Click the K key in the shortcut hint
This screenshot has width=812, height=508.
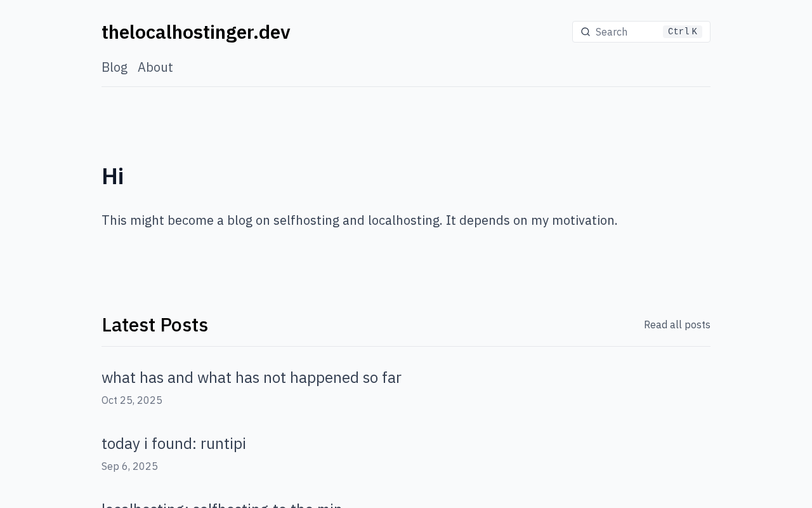pyautogui.click(x=695, y=32)
